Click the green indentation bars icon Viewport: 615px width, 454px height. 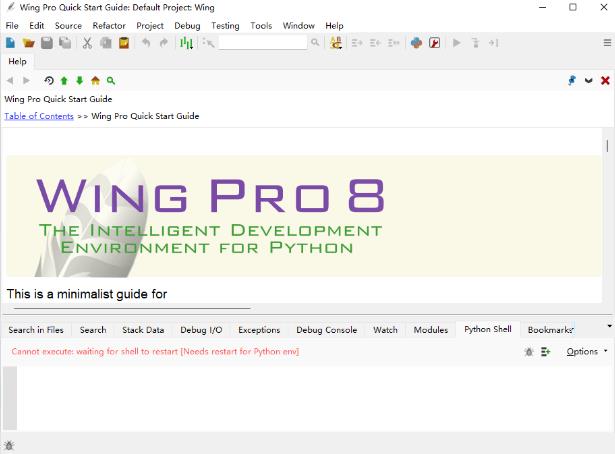click(x=186, y=43)
